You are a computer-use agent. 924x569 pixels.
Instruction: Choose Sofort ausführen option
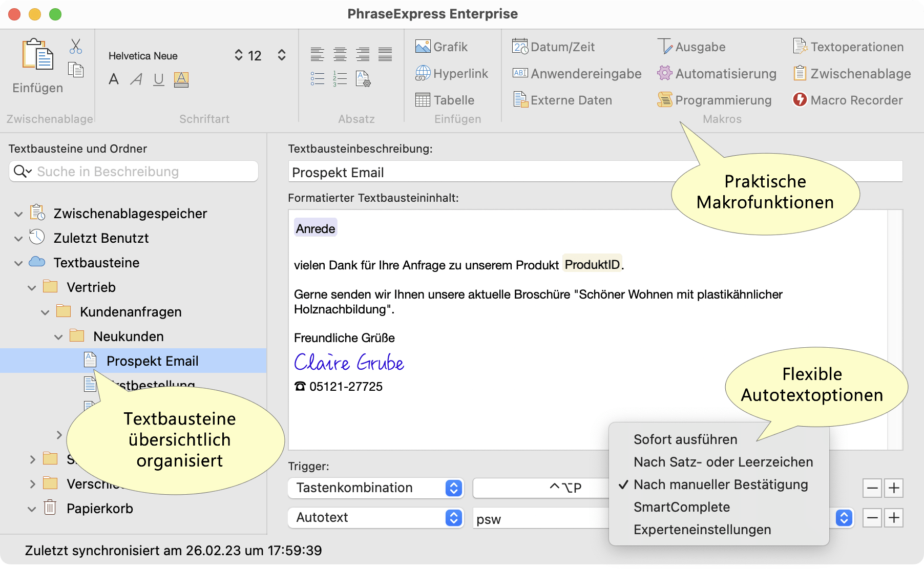[719, 439]
